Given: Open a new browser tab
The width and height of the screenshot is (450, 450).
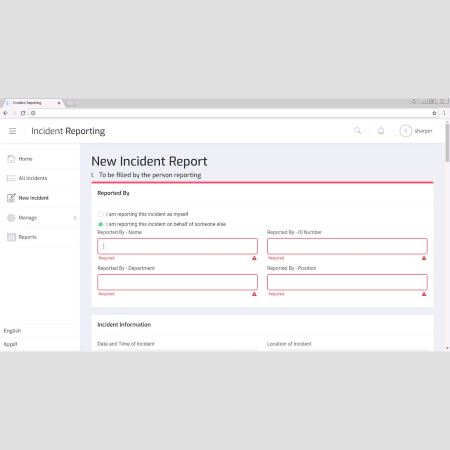Looking at the screenshot, I should pos(71,103).
